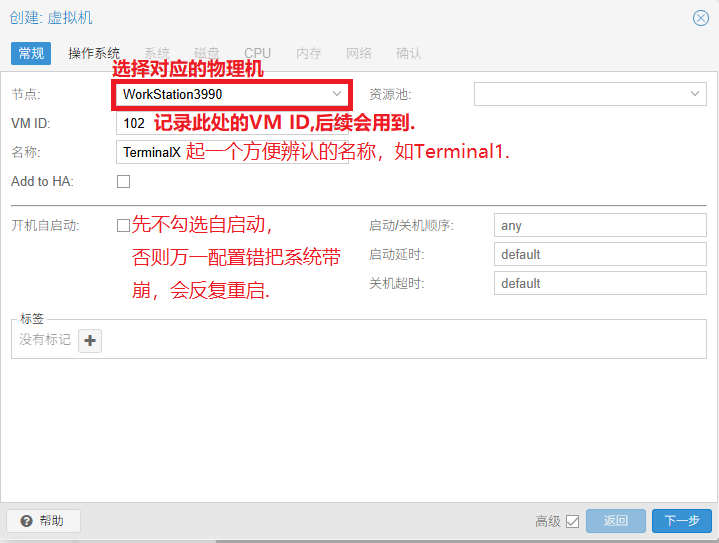Click the 下一步 (Next) button
Viewport: 719px width, 543px height.
click(x=682, y=521)
